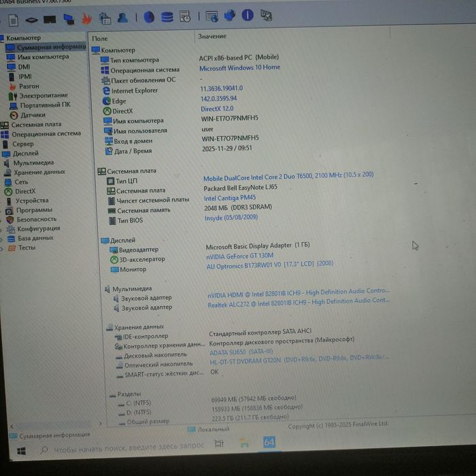476x476 pixels.
Task: Click the flat black diamond toolbar icon
Action: click(x=31, y=20)
